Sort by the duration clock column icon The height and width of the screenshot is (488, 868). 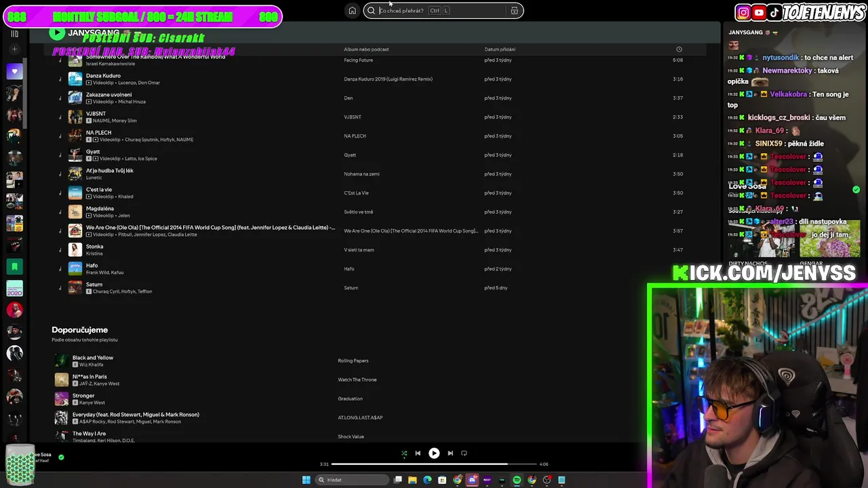point(679,49)
